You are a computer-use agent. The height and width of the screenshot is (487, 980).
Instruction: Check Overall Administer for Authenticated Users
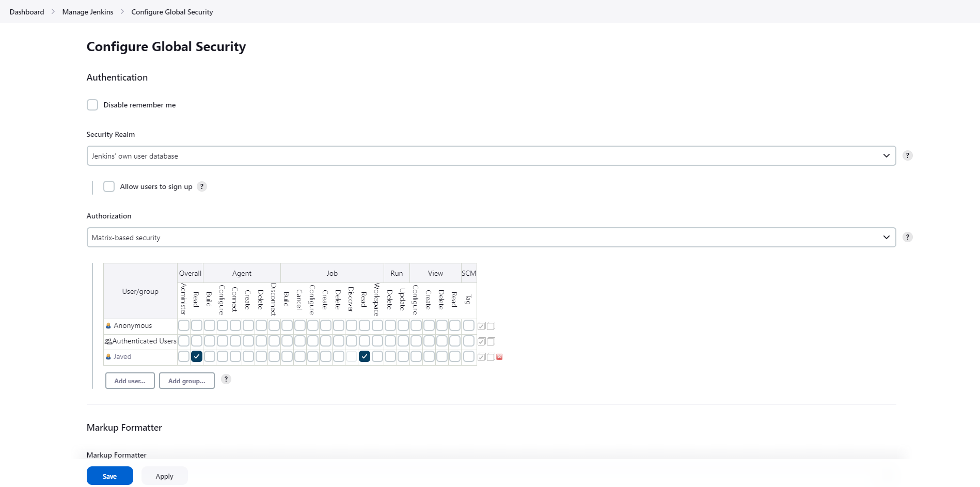click(184, 341)
